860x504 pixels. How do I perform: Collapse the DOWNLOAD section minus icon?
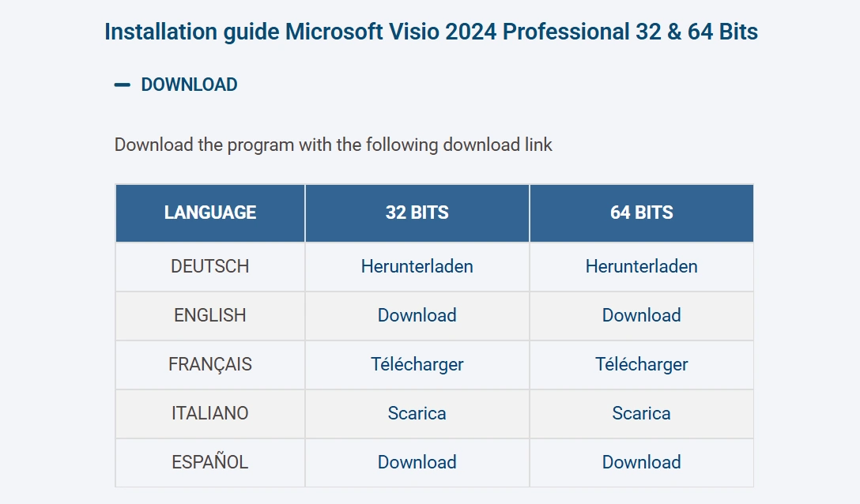tap(122, 85)
